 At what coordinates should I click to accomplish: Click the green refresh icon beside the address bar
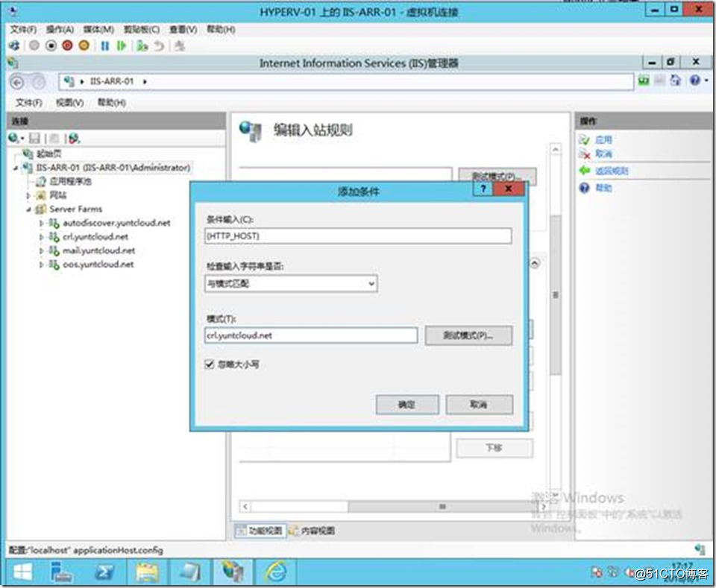(644, 80)
